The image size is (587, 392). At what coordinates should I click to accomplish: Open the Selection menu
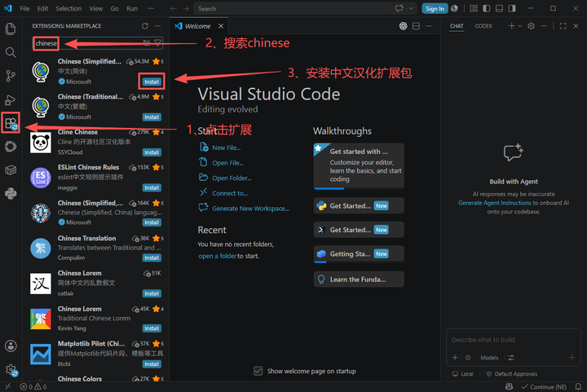pyautogui.click(x=68, y=8)
